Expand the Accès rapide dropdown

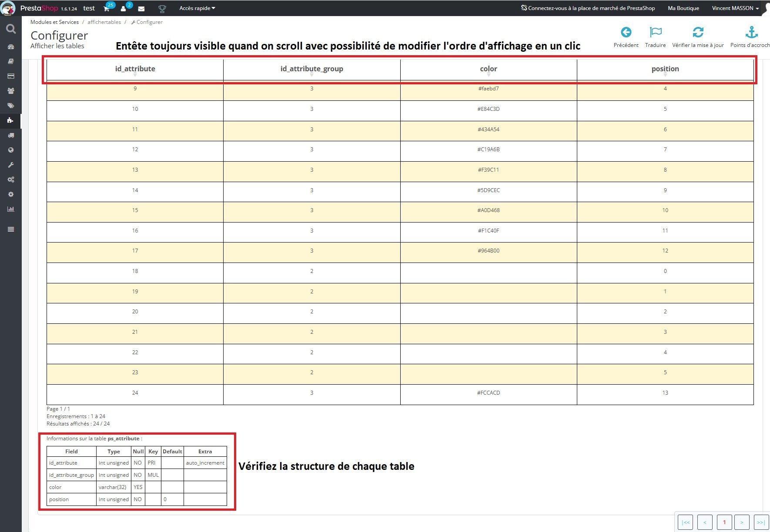(x=197, y=8)
